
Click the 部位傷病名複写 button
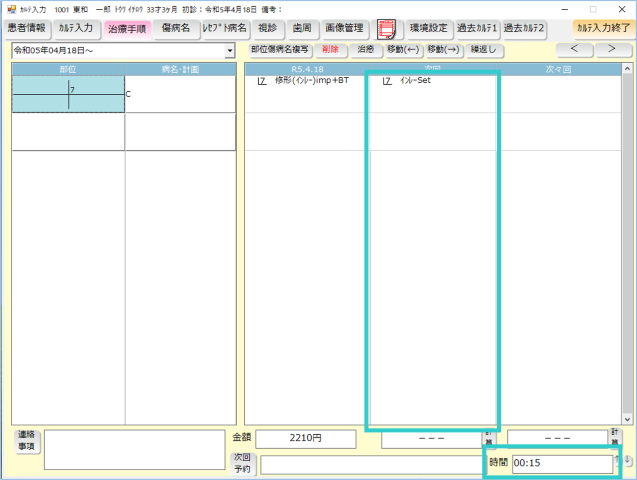280,49
